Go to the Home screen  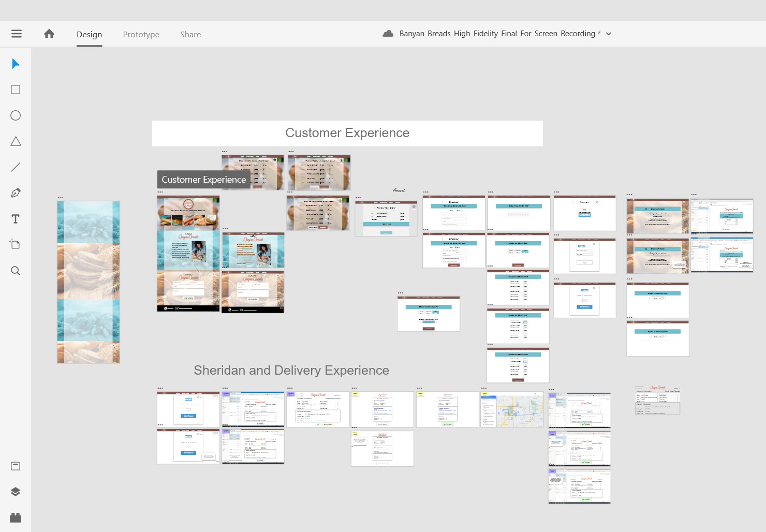point(49,34)
